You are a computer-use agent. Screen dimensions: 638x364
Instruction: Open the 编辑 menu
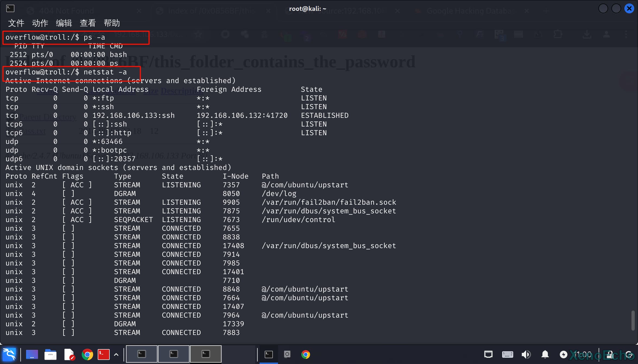[x=64, y=23]
